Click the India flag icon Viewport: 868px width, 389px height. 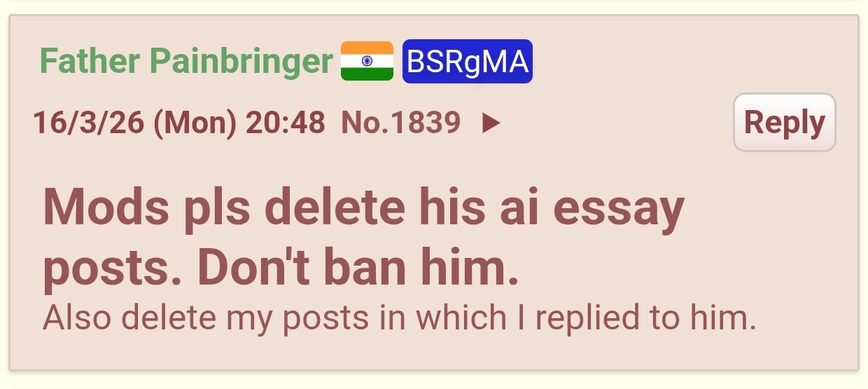pyautogui.click(x=367, y=61)
